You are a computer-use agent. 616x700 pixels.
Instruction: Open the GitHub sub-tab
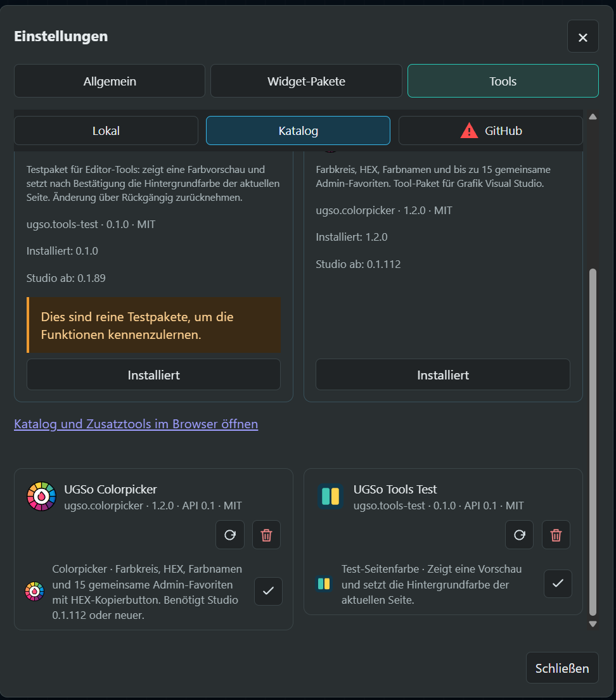491,130
